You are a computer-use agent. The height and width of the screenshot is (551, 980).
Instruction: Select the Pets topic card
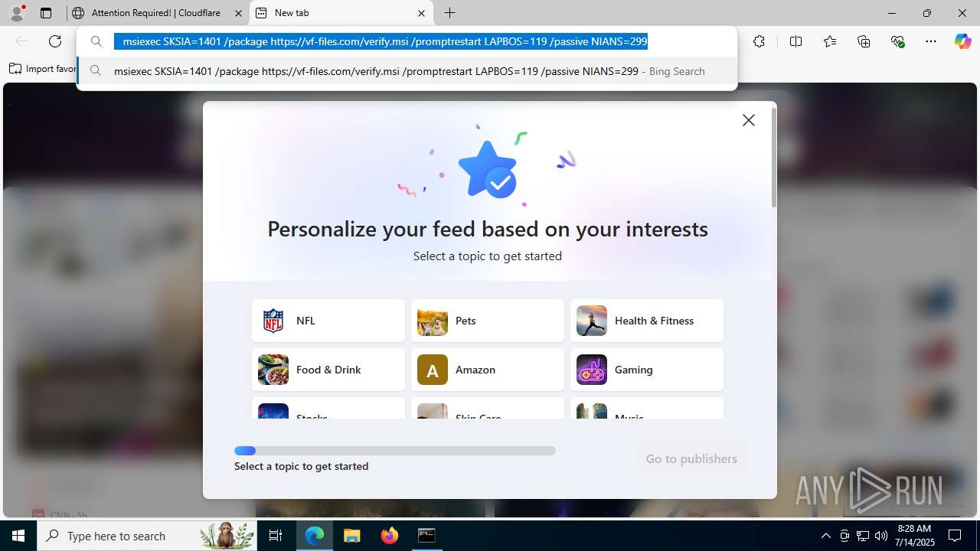(488, 321)
